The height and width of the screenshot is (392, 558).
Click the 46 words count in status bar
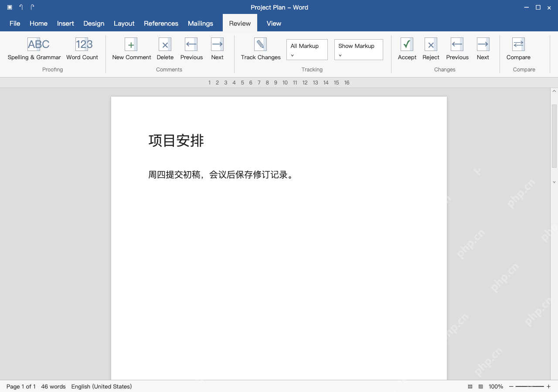point(53,386)
